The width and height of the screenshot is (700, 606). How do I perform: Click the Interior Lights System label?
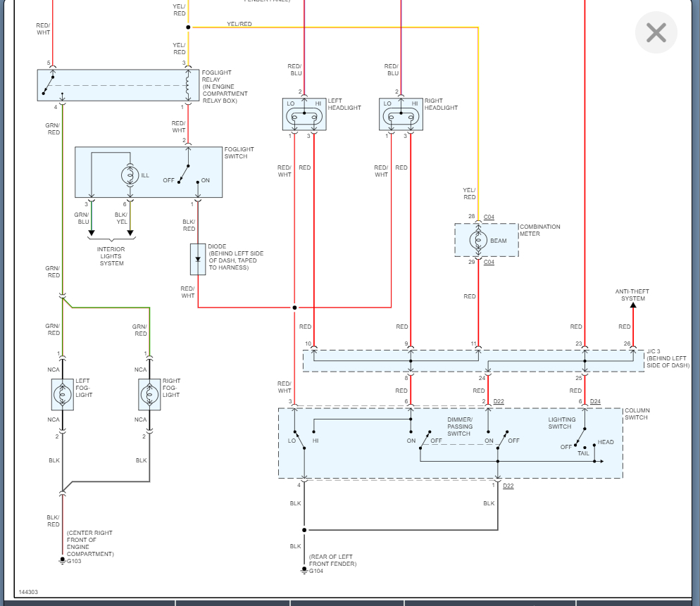[111, 256]
